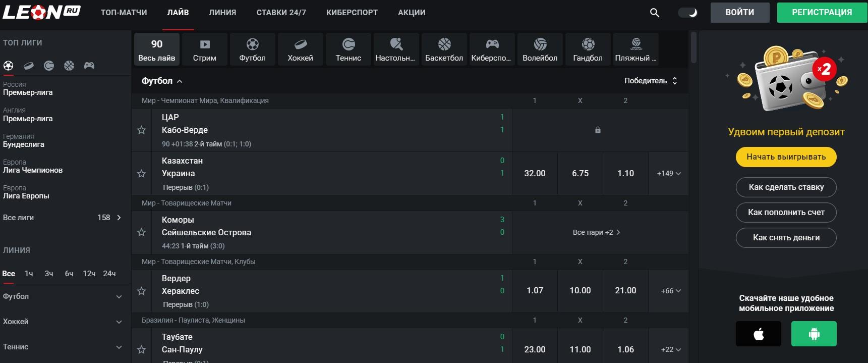868x363 pixels.
Task: Download the Android app button
Action: 814,334
